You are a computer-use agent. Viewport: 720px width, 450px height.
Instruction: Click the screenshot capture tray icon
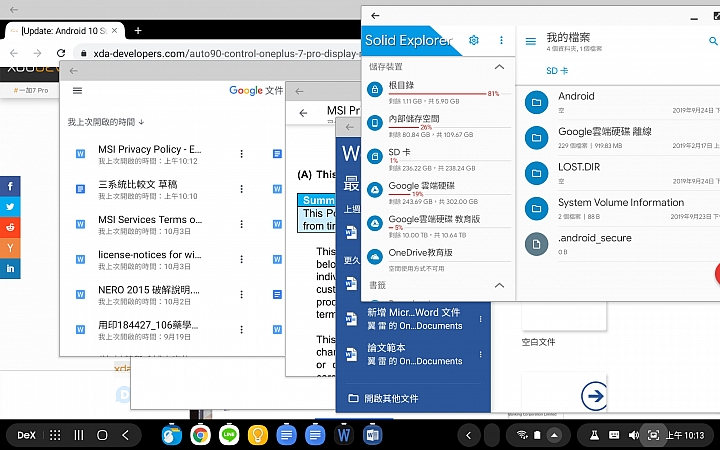[x=653, y=435]
